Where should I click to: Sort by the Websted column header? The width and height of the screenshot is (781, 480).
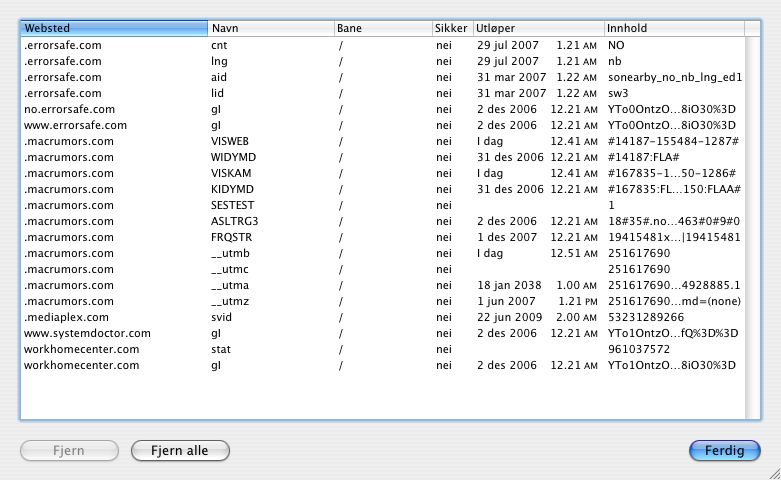click(x=114, y=28)
